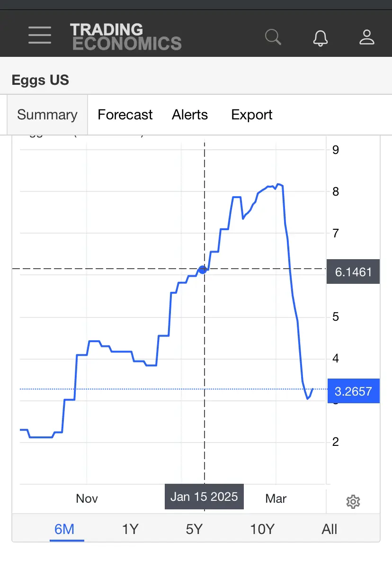
Task: Click the search magnifier icon
Action: click(273, 37)
